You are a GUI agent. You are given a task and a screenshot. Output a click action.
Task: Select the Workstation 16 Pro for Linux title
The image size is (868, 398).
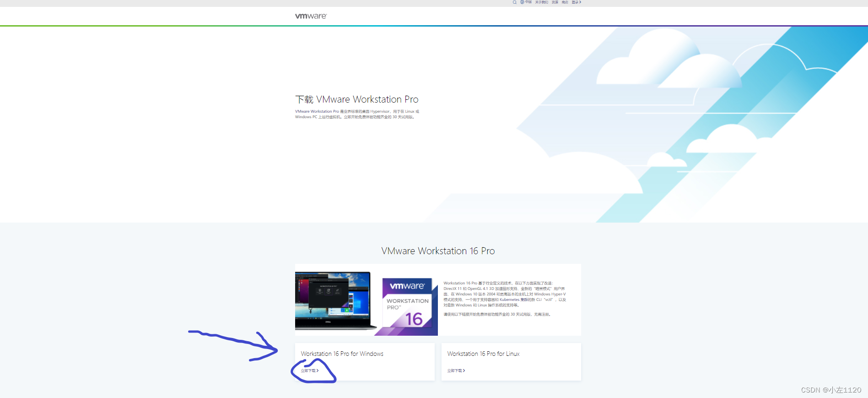[x=483, y=354]
